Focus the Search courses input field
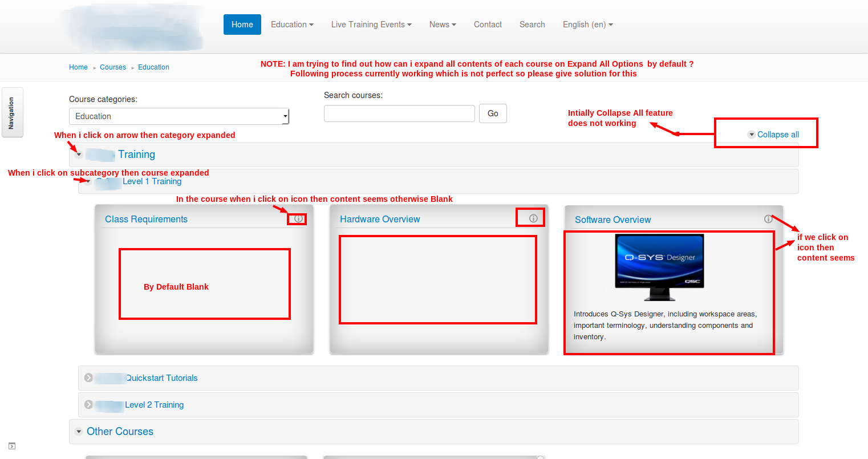 click(x=399, y=113)
